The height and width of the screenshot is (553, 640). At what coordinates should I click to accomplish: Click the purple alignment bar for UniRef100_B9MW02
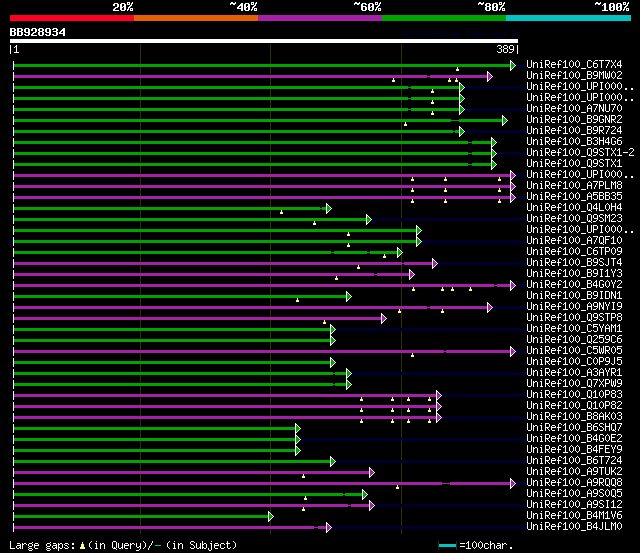[x=250, y=76]
